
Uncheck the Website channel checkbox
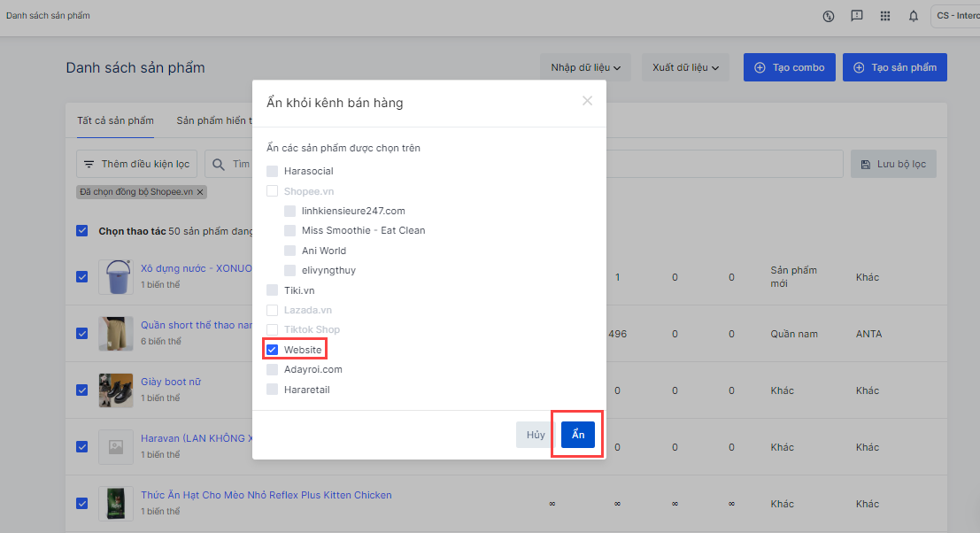273,350
